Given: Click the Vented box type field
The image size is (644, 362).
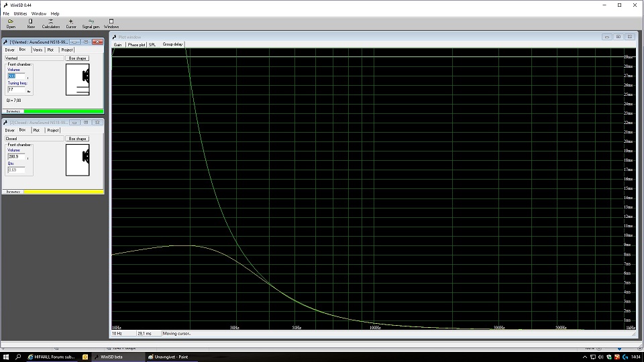Looking at the screenshot, I should (x=34, y=58).
